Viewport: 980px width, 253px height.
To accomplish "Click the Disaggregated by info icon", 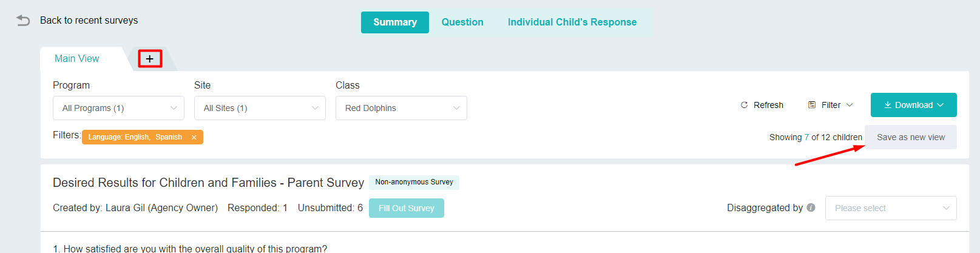I will [x=811, y=207].
